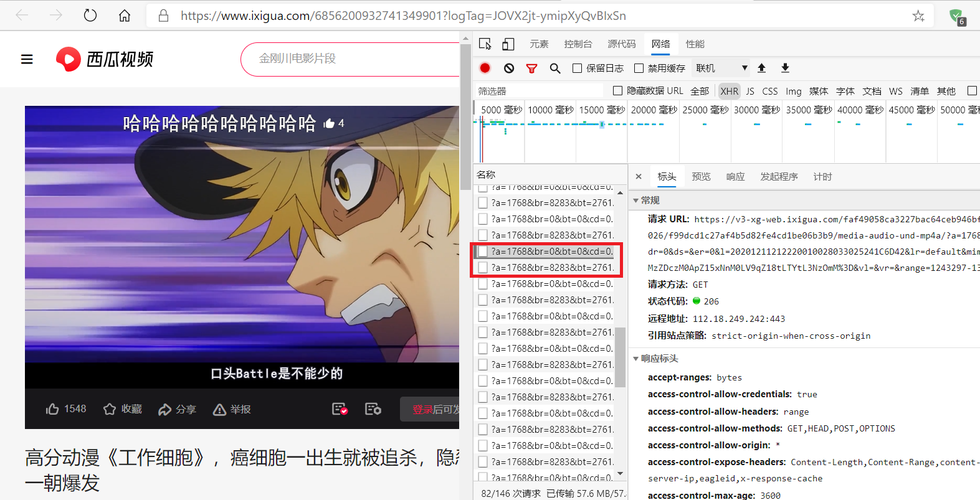This screenshot has height=500, width=980.
Task: Click the 登录 login link below video
Action: point(422,409)
